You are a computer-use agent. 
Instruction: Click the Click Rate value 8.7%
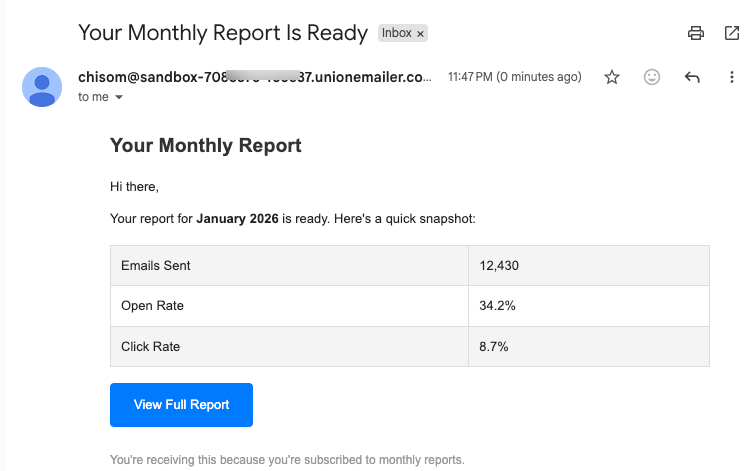[x=494, y=347]
